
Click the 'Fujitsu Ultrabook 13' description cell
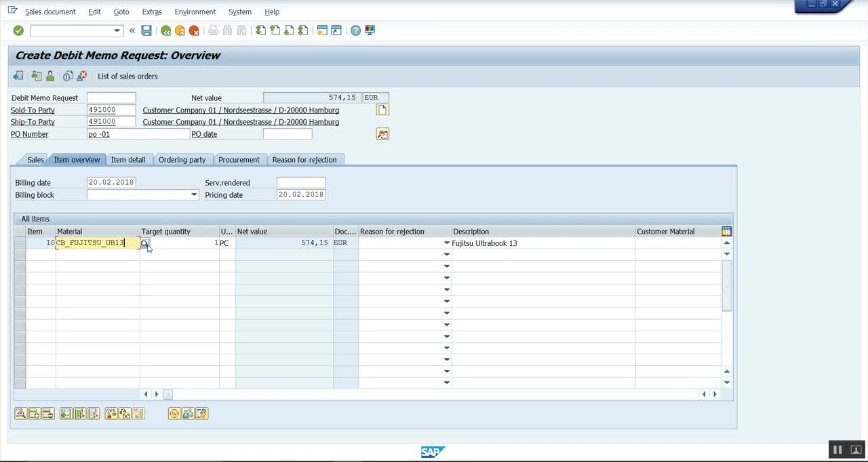coord(542,243)
